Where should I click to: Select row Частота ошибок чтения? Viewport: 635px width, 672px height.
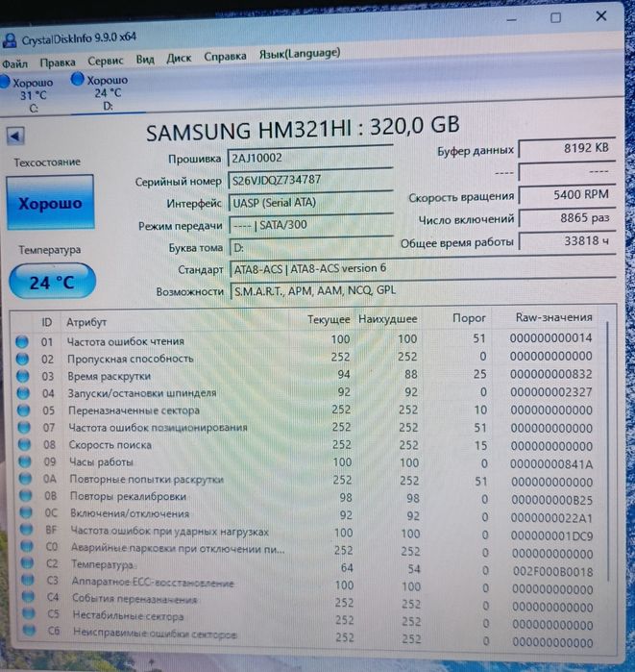pyautogui.click(x=304, y=340)
